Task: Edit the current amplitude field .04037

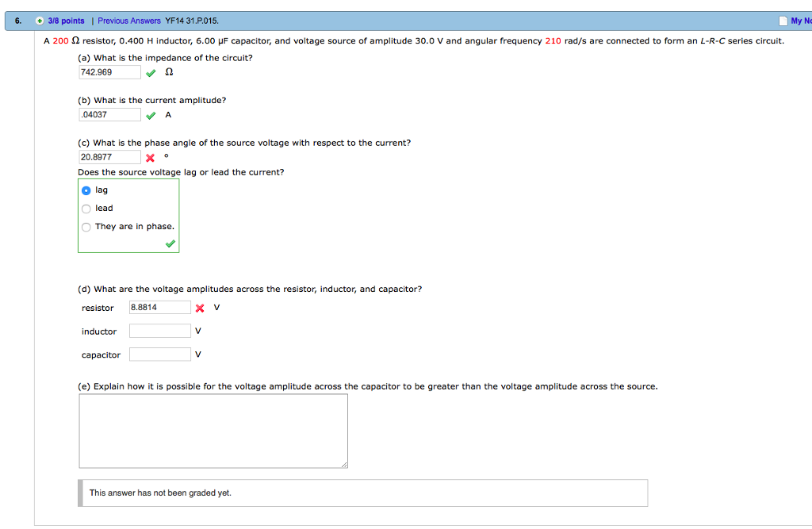Action: [109, 114]
